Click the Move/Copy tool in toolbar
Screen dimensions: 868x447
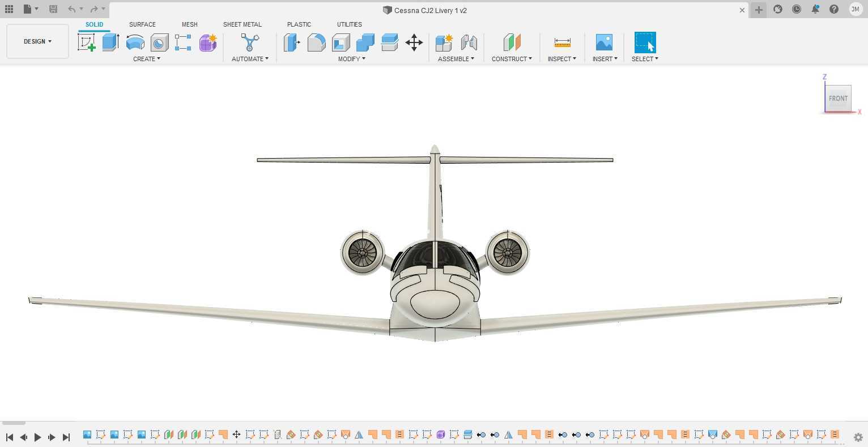[x=414, y=42]
